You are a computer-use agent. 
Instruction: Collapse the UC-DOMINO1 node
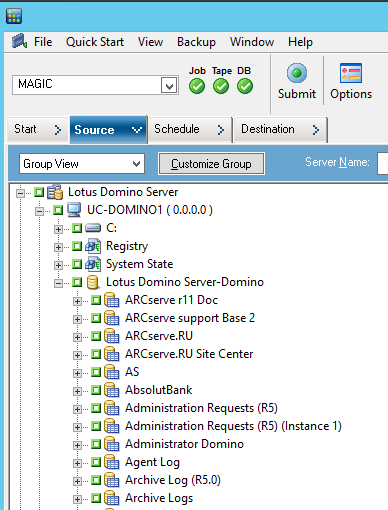click(x=39, y=211)
